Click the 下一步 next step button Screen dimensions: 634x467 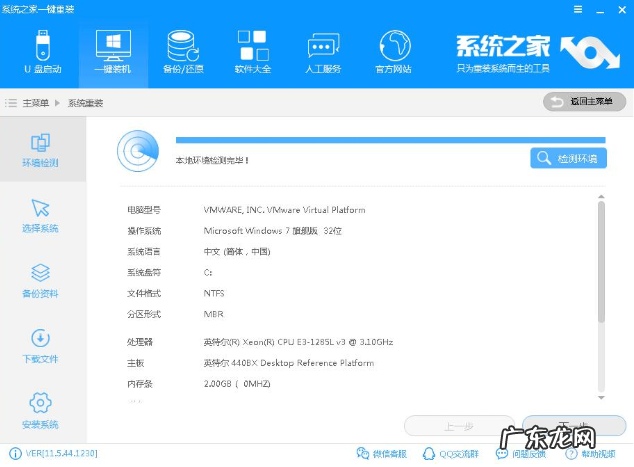tap(574, 426)
